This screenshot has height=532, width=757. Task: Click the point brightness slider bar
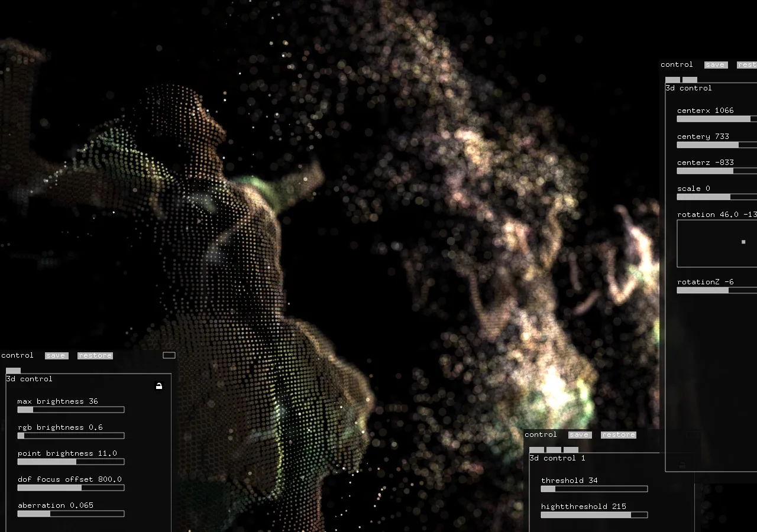tap(71, 462)
